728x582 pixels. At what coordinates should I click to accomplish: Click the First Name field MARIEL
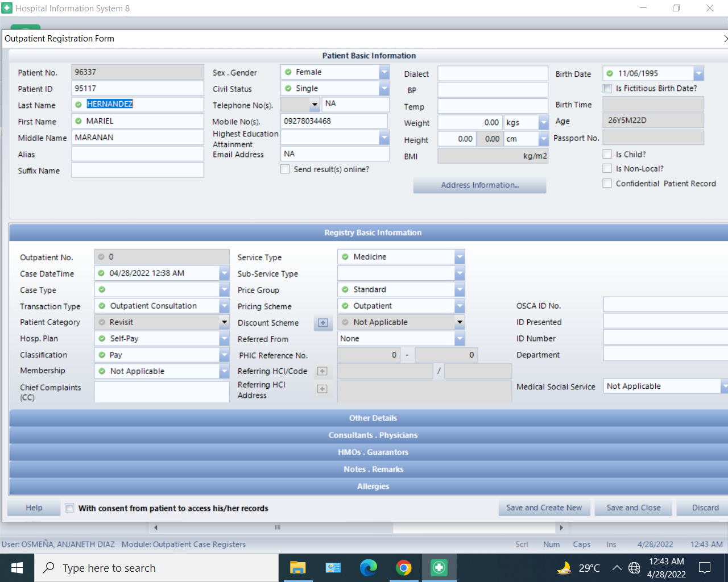tap(138, 121)
